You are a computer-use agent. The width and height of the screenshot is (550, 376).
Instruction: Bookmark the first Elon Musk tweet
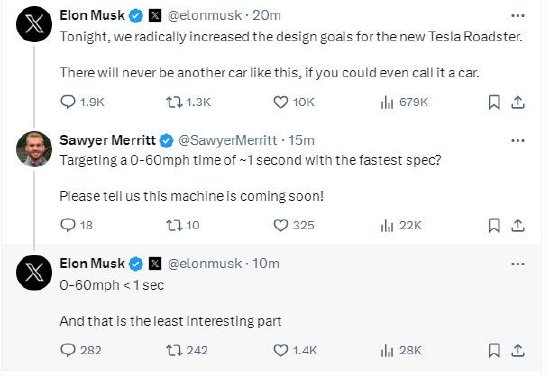click(494, 102)
